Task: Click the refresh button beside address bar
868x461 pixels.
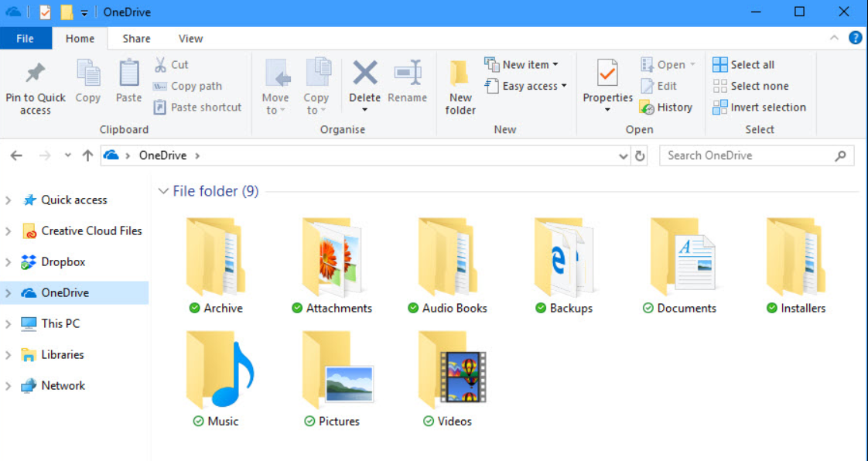Action: coord(640,156)
